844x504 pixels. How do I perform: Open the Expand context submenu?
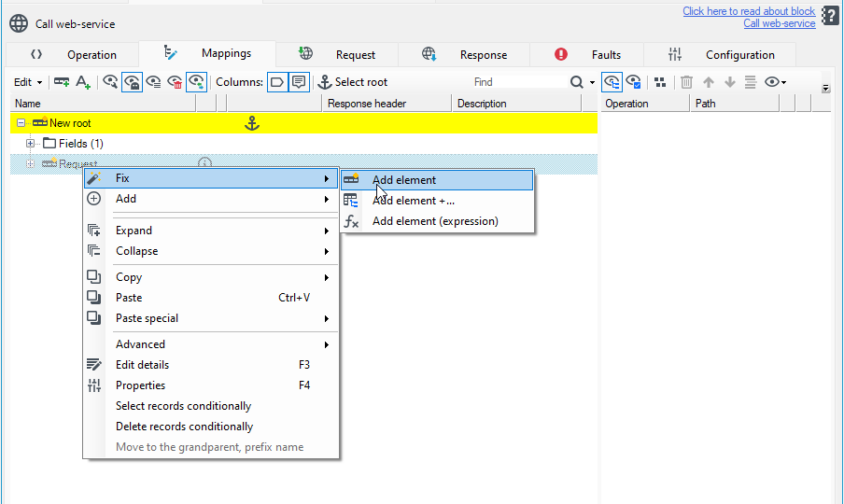[x=211, y=231]
